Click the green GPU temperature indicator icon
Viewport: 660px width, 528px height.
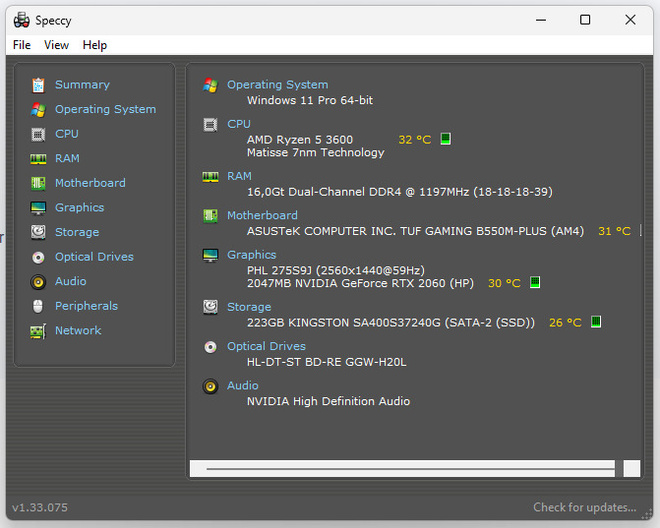(x=535, y=282)
